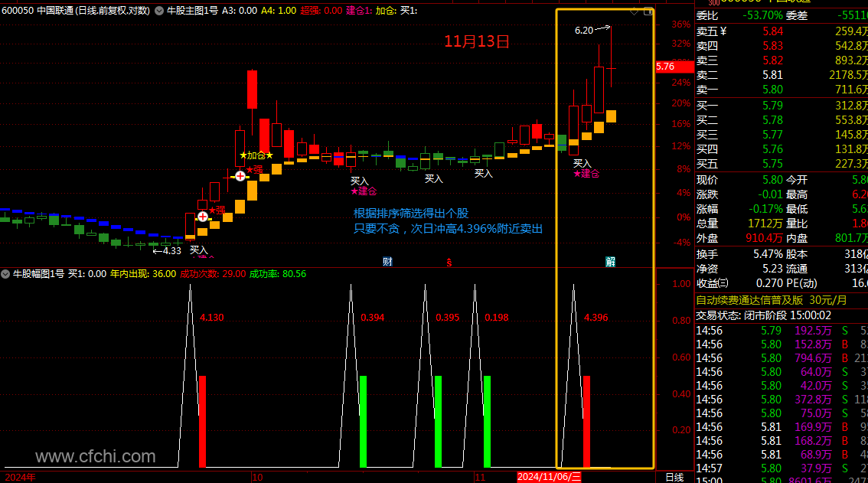Screen dimensions: 868x483
Task: Click the 财 financial marker icon
Action: tap(387, 262)
